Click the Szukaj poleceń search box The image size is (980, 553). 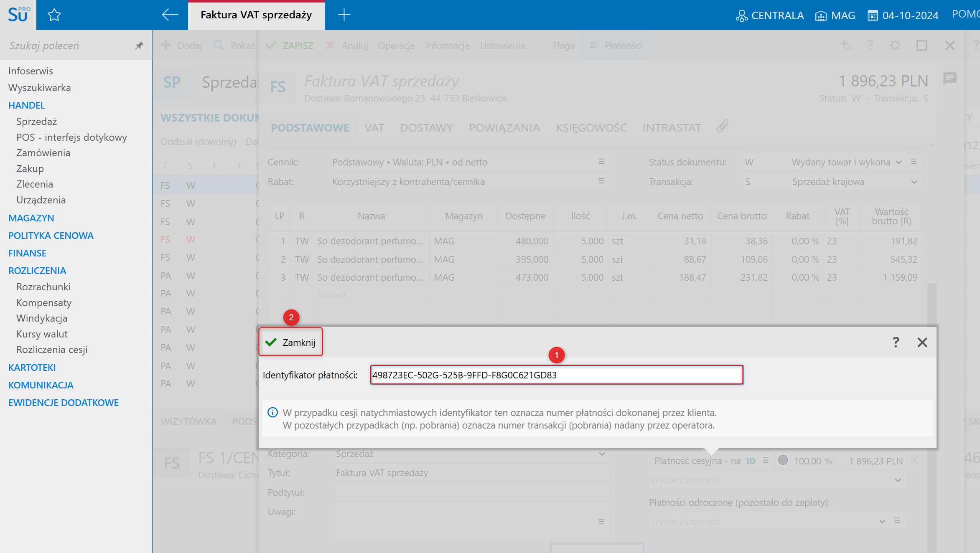pyautogui.click(x=67, y=46)
